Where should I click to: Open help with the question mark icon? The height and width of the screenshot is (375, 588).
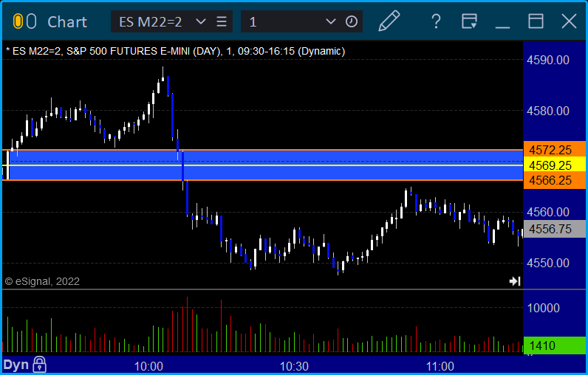[x=436, y=21]
